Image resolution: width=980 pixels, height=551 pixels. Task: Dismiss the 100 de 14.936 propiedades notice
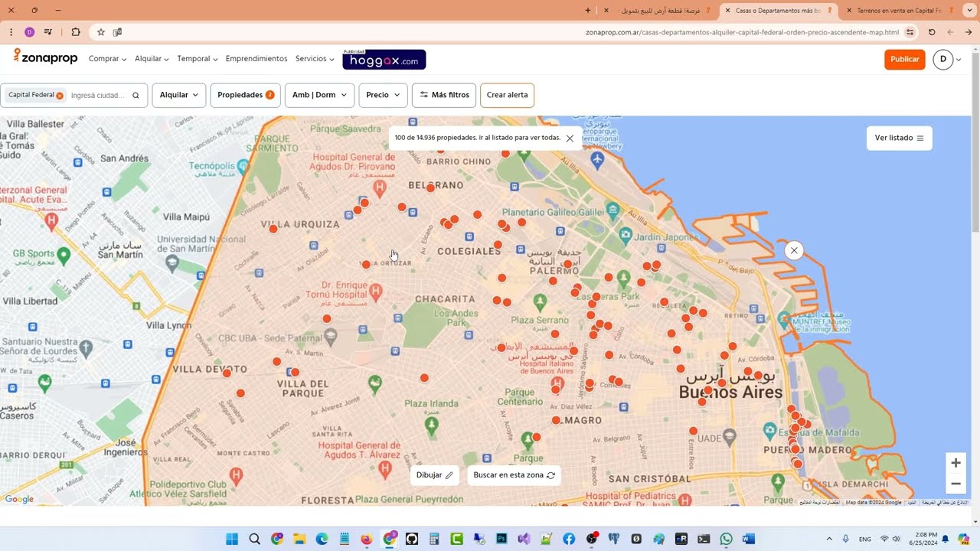tap(570, 139)
